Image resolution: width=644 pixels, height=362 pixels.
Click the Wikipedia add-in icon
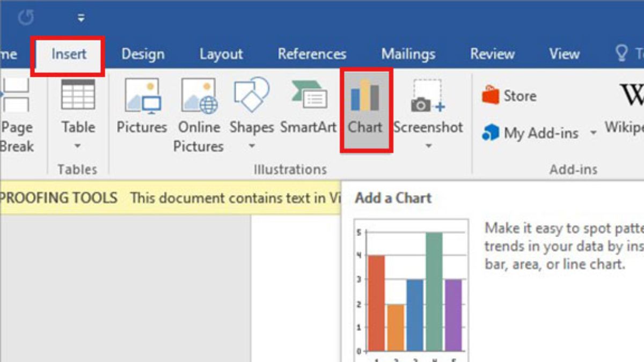(631, 96)
